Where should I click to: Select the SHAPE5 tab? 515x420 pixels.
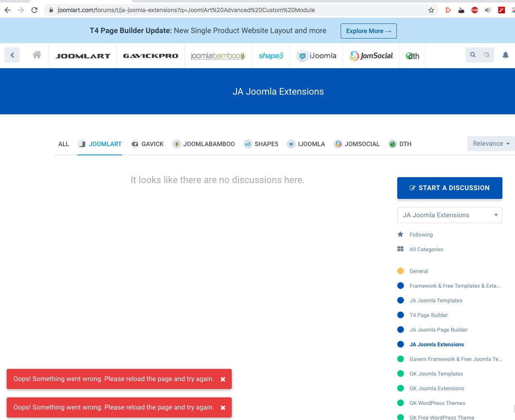[261, 144]
